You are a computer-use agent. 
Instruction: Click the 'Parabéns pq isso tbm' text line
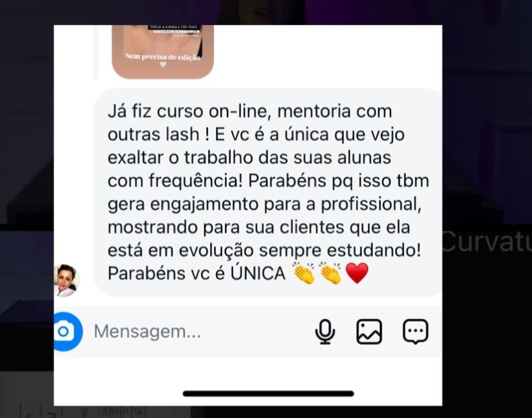coord(338,181)
